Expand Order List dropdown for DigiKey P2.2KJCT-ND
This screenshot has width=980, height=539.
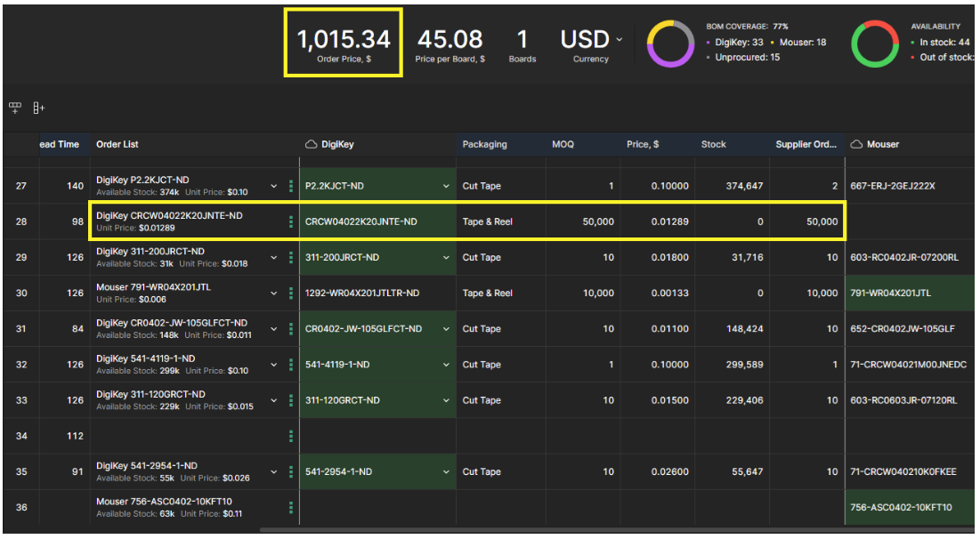pos(274,186)
